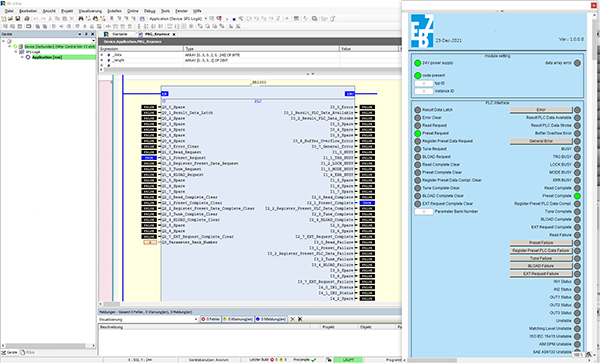Click the blue Stop square icon

(234, 19)
